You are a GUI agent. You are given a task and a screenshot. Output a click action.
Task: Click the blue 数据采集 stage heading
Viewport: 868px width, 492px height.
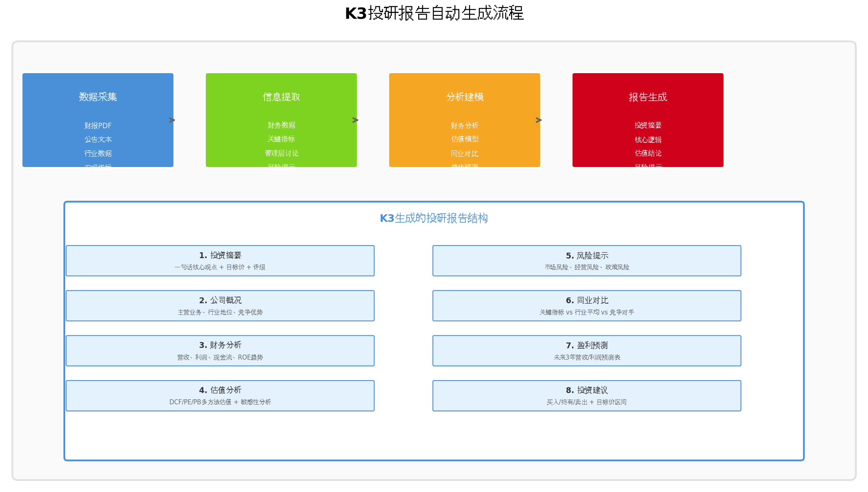tap(98, 97)
